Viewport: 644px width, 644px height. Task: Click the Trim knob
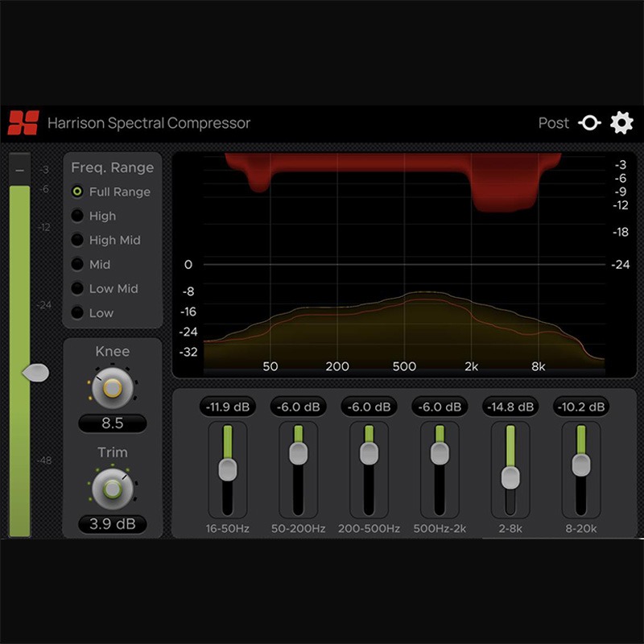[x=112, y=489]
